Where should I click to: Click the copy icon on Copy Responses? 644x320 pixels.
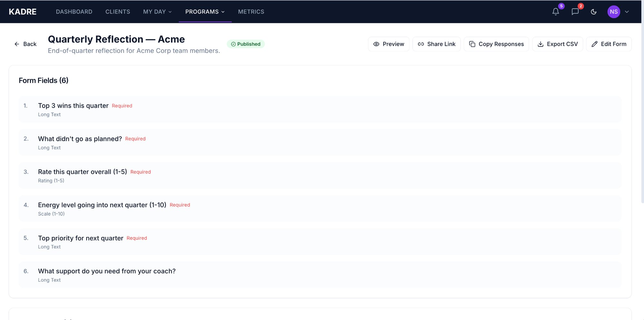[x=472, y=44]
